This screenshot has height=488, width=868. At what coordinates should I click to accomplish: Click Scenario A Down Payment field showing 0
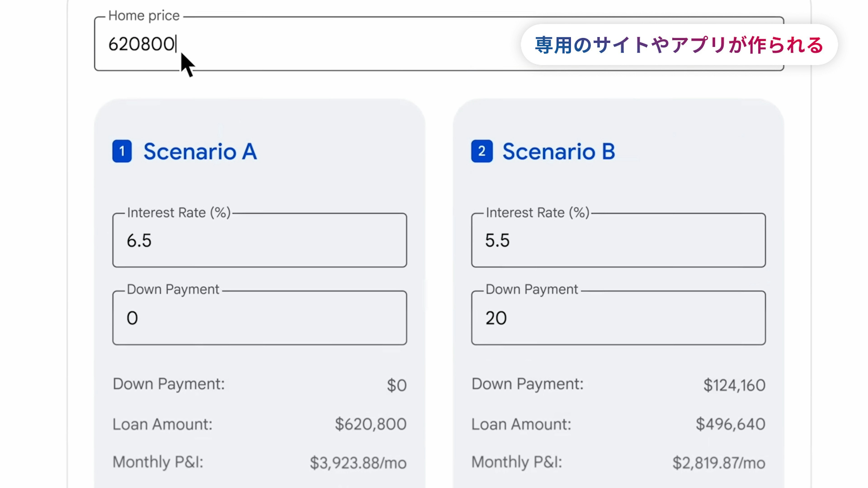coord(259,318)
